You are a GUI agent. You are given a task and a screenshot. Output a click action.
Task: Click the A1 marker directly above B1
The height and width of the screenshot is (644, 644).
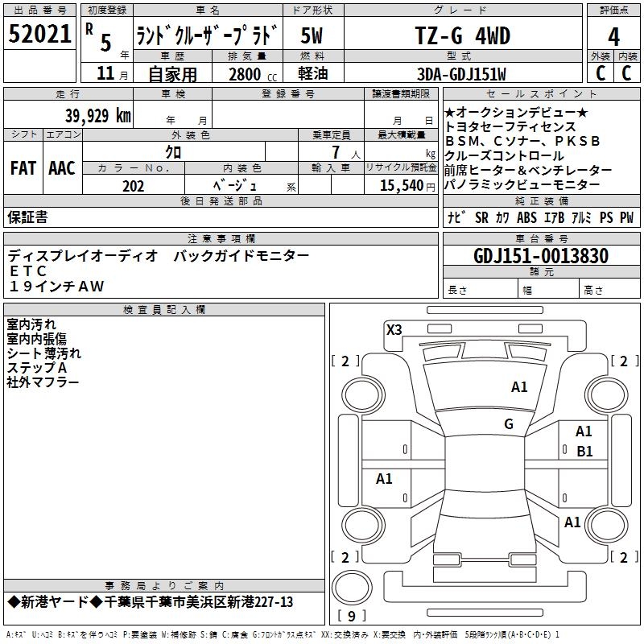[584, 432]
